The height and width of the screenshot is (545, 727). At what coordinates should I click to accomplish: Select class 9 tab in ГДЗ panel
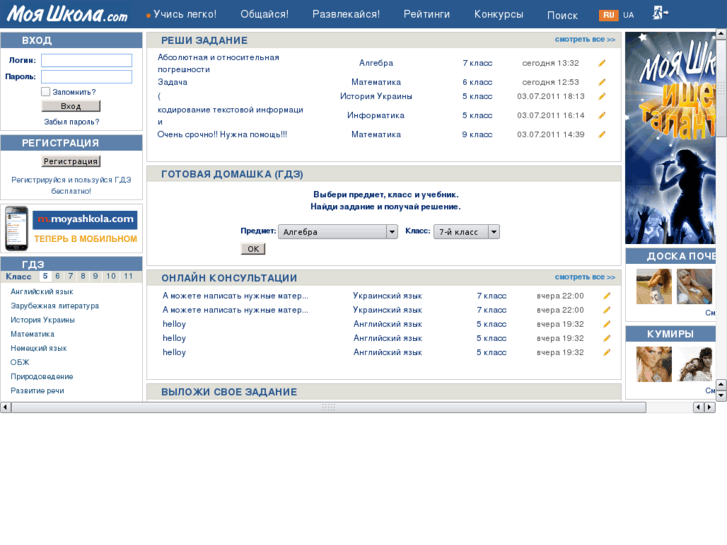[95, 276]
